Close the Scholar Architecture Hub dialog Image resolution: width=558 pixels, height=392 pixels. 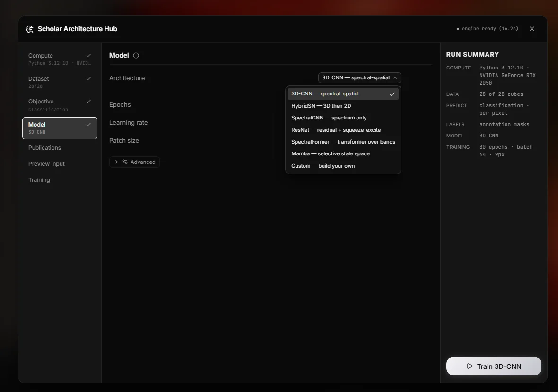pyautogui.click(x=532, y=29)
